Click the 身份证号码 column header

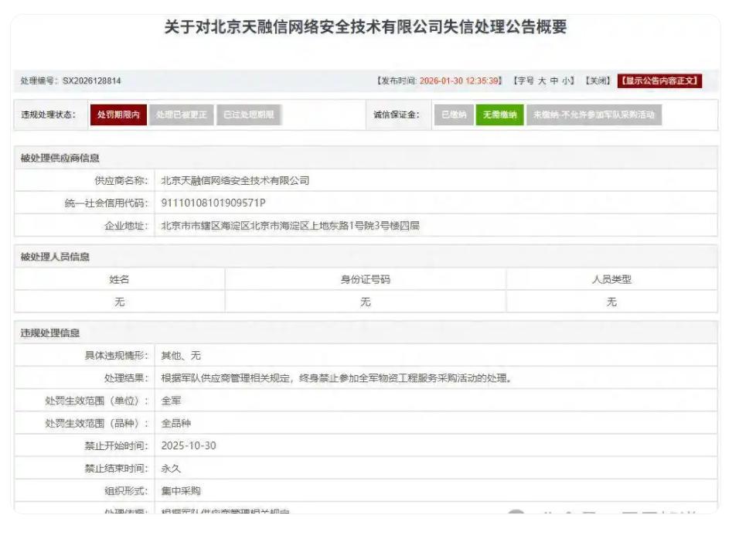(x=365, y=280)
